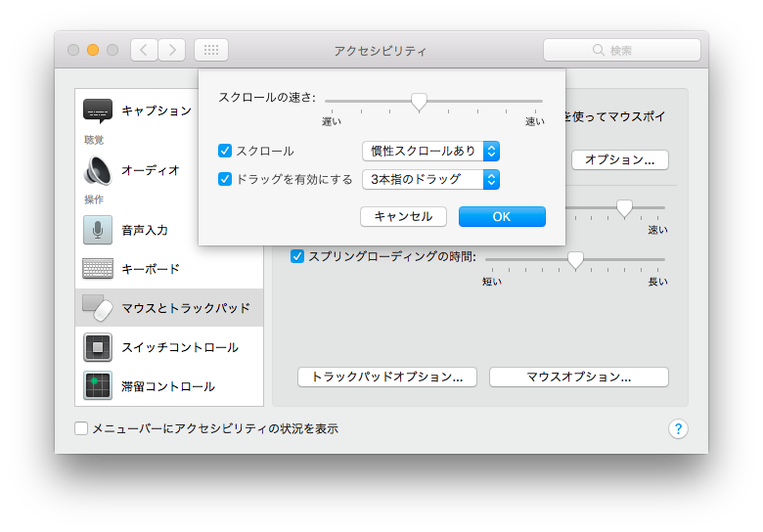
Task: Click the オプション… button
Action: click(620, 159)
